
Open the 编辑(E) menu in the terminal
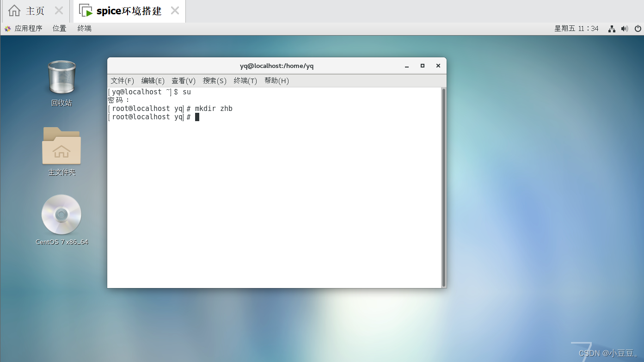click(153, 80)
